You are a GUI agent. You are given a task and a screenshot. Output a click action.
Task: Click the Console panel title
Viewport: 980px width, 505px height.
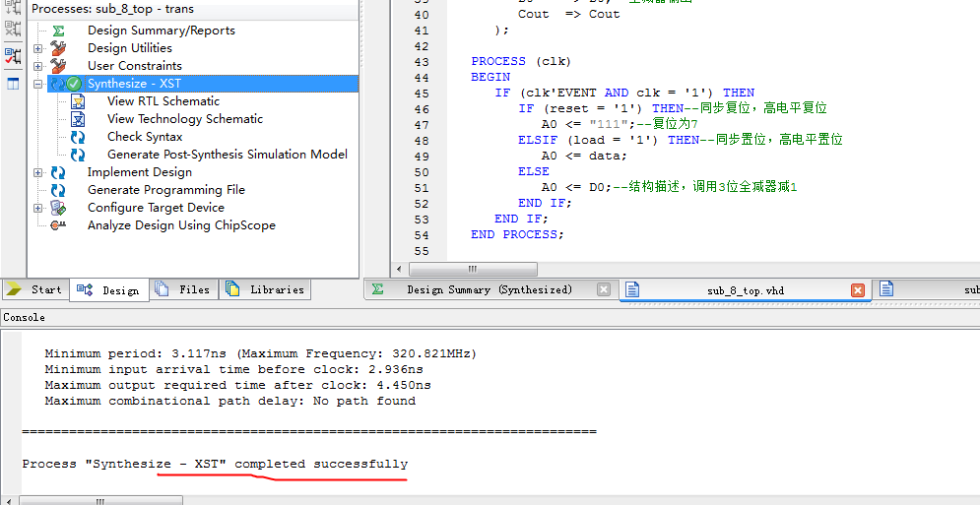click(25, 318)
